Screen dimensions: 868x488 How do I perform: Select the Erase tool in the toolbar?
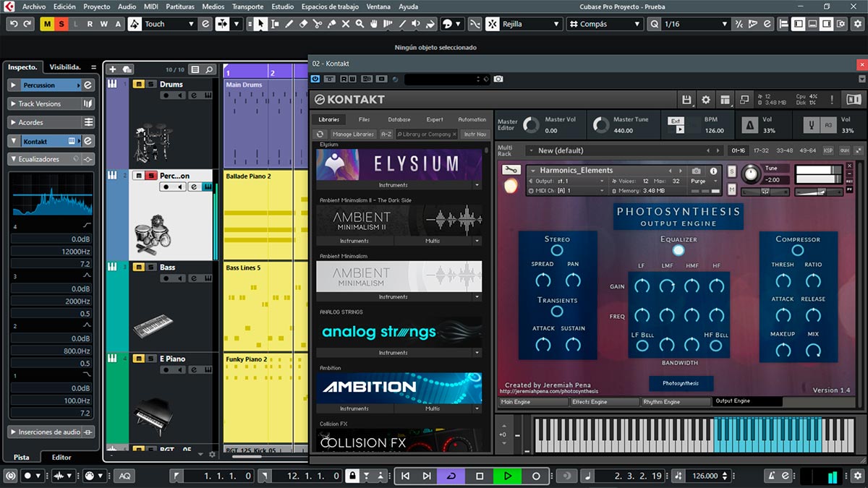[304, 24]
